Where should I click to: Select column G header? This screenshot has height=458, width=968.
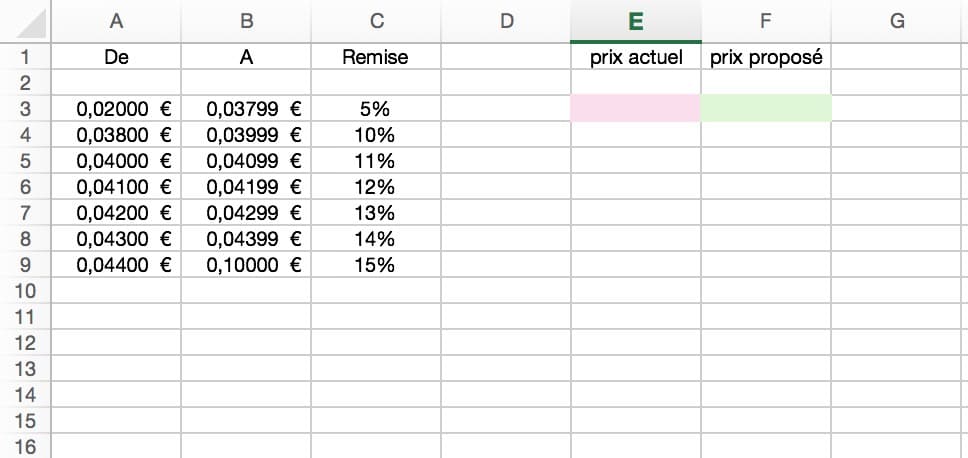click(x=897, y=21)
